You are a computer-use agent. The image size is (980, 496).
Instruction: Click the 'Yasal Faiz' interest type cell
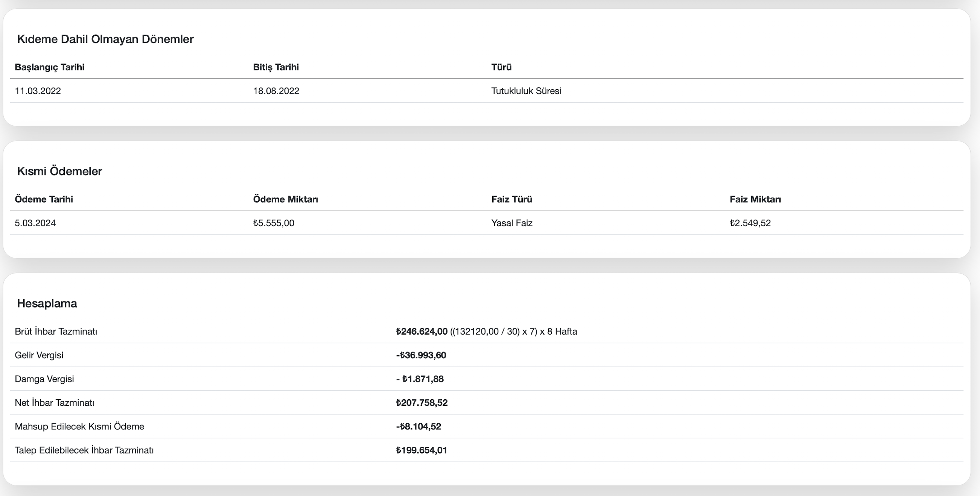pos(511,223)
